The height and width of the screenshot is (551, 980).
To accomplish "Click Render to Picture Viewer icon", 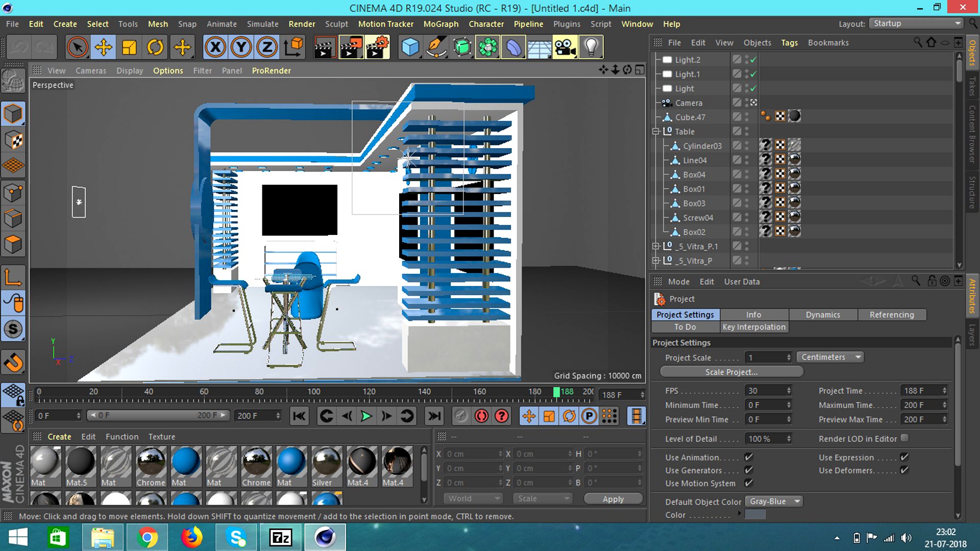I will (351, 47).
